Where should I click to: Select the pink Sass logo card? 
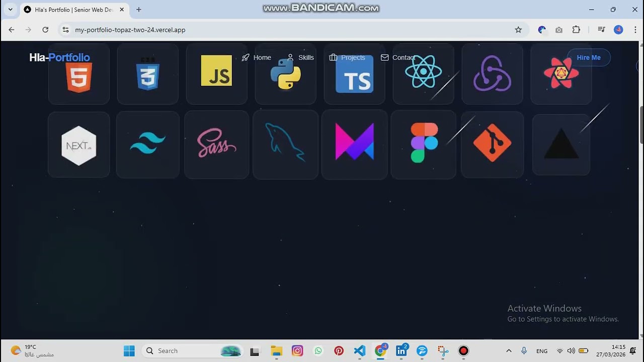click(x=216, y=145)
